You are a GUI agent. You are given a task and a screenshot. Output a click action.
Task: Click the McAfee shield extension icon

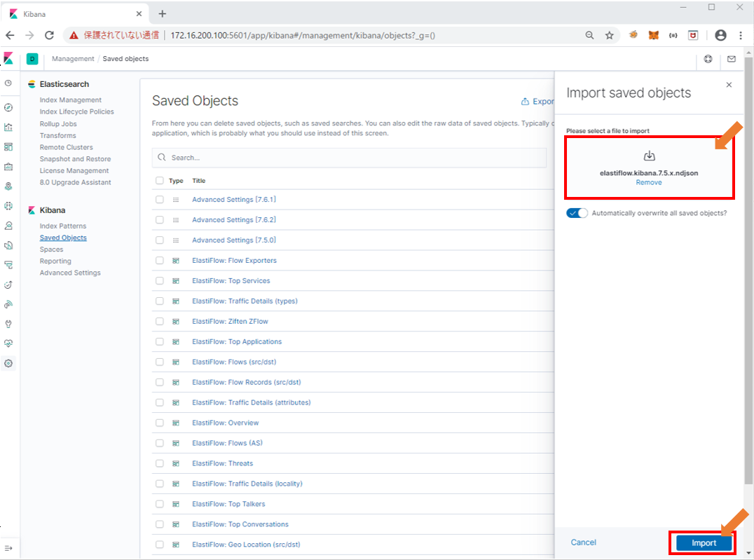tap(693, 35)
